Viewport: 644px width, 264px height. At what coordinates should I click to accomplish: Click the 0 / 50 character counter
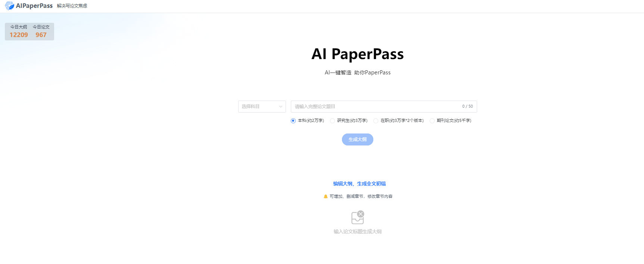tap(467, 106)
